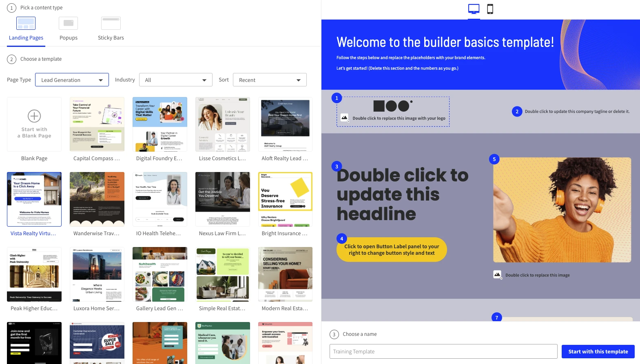
Task: Select the Sticky Bars content type icon
Action: pos(111,23)
